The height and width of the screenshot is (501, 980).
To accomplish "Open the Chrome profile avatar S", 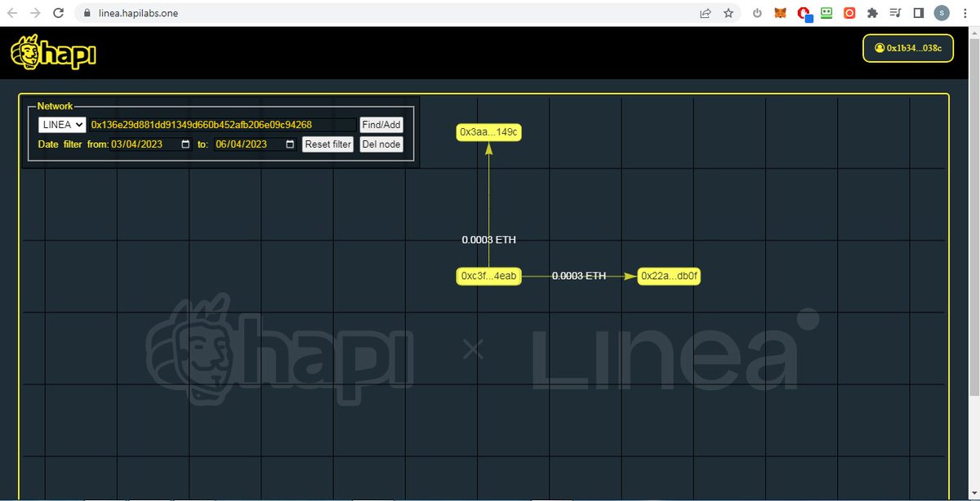I will point(942,13).
